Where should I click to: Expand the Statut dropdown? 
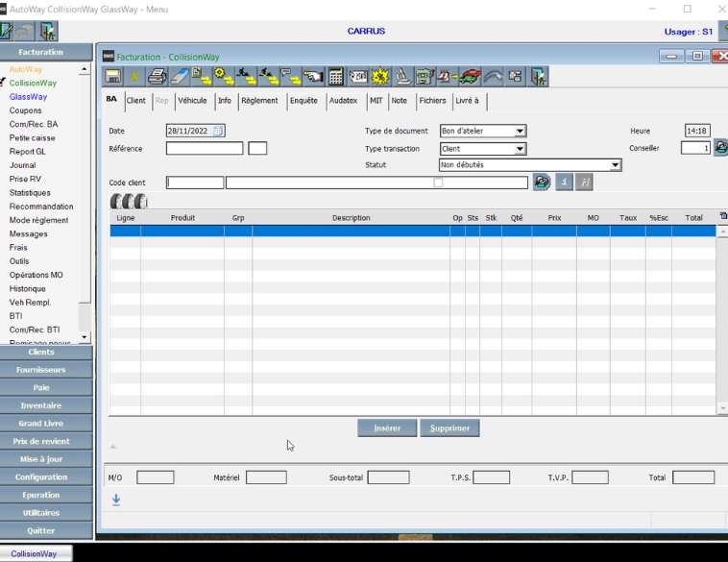(x=616, y=165)
